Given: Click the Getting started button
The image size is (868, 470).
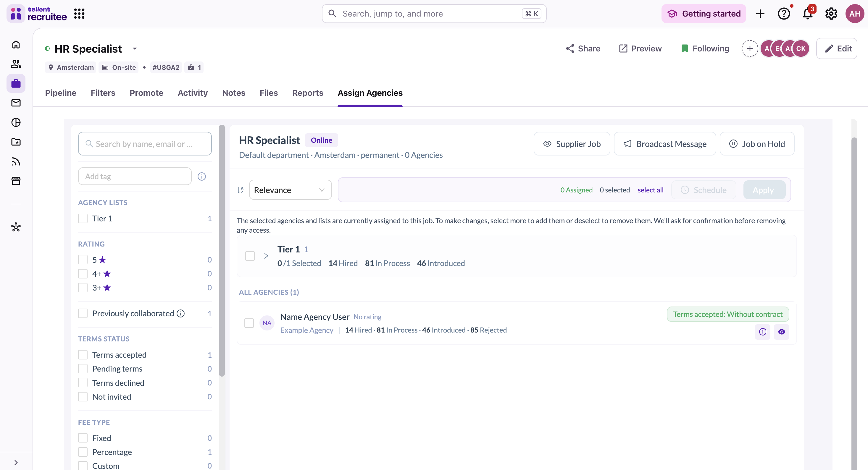Looking at the screenshot, I should point(704,14).
